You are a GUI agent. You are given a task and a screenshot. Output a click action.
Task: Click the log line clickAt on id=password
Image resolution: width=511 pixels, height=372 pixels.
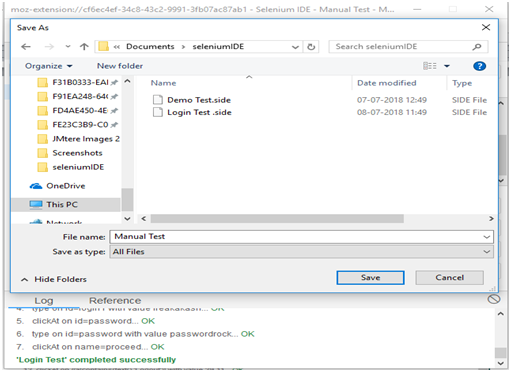(x=86, y=321)
